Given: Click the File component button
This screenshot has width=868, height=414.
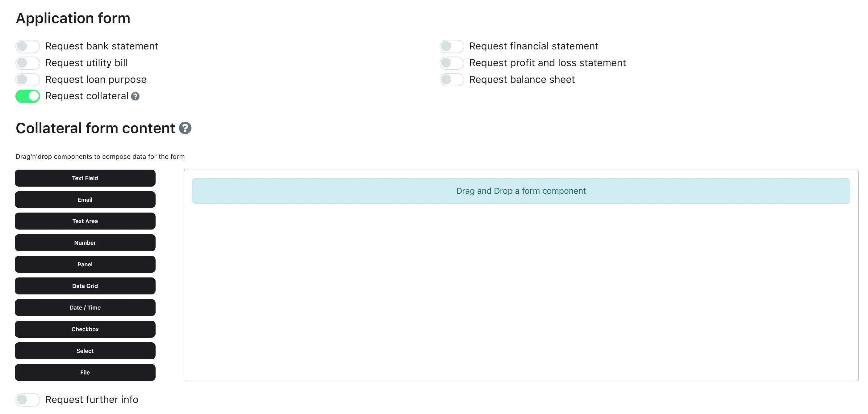Looking at the screenshot, I should point(85,372).
